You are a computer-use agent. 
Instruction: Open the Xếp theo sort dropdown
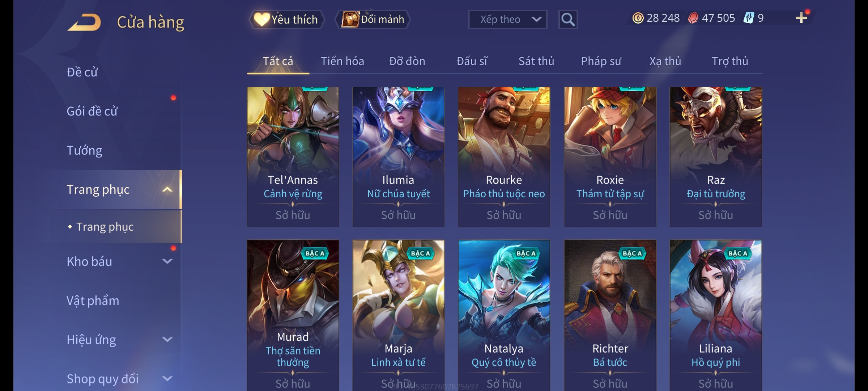(507, 20)
